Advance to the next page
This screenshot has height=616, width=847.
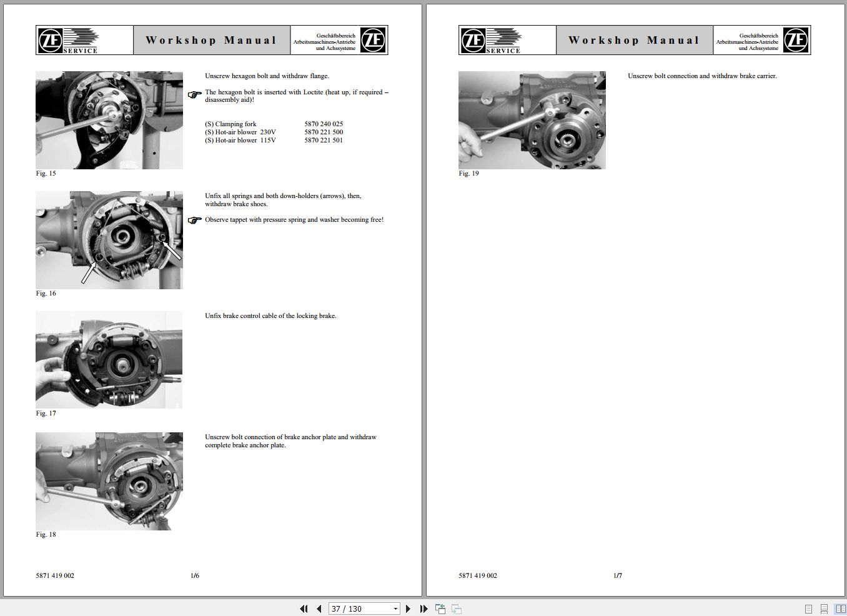(408, 609)
